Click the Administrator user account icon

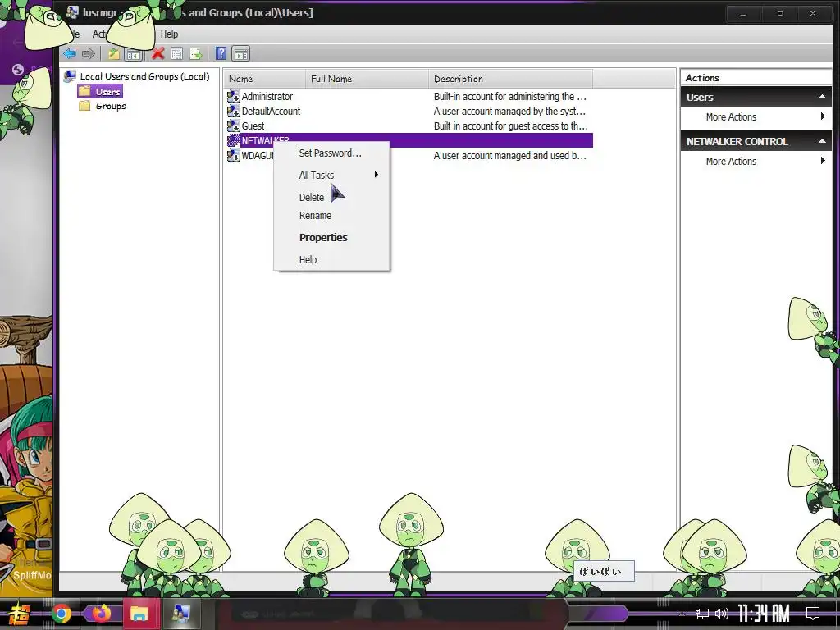233,97
